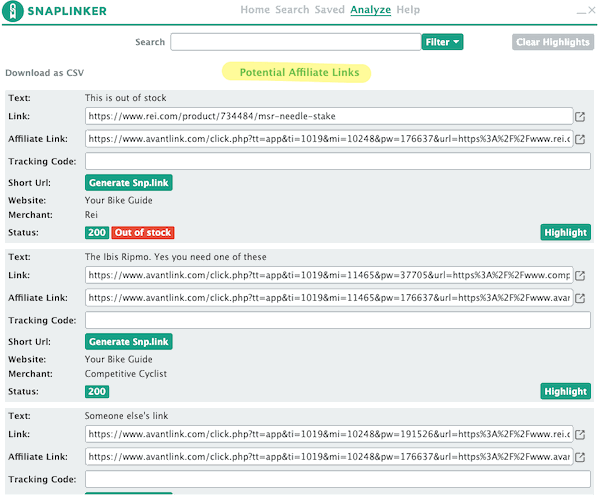
Task: Close the SnapLinker window
Action: point(592,10)
